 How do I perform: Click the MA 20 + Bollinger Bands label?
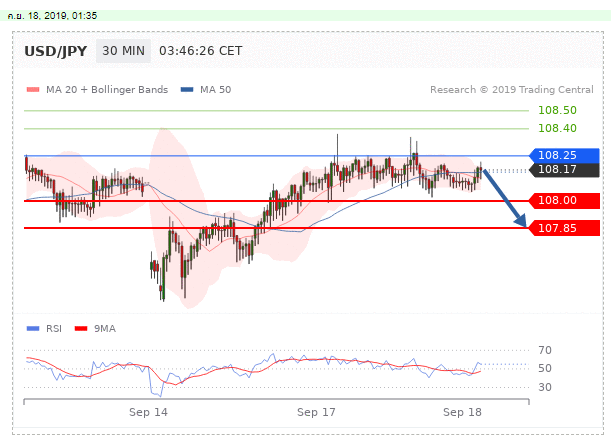pos(107,90)
